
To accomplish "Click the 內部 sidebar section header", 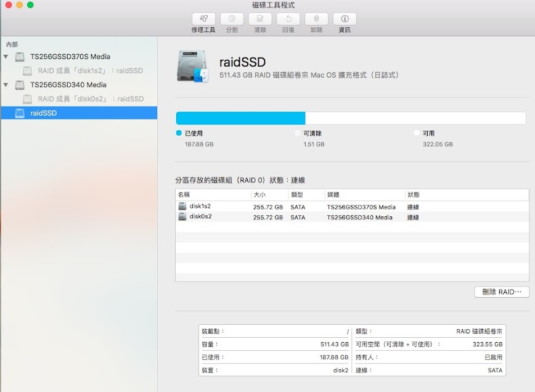I will 12,44.
